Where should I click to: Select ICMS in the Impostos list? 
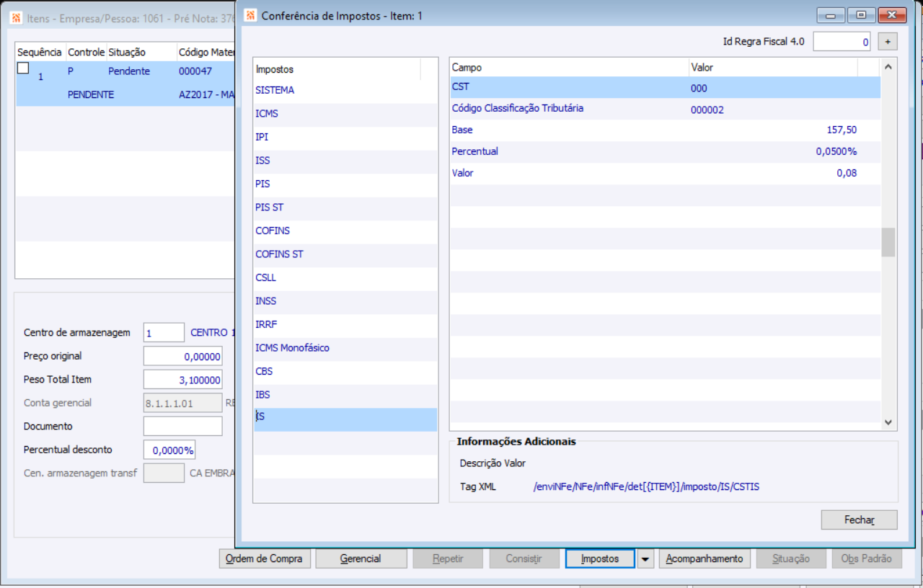(267, 114)
